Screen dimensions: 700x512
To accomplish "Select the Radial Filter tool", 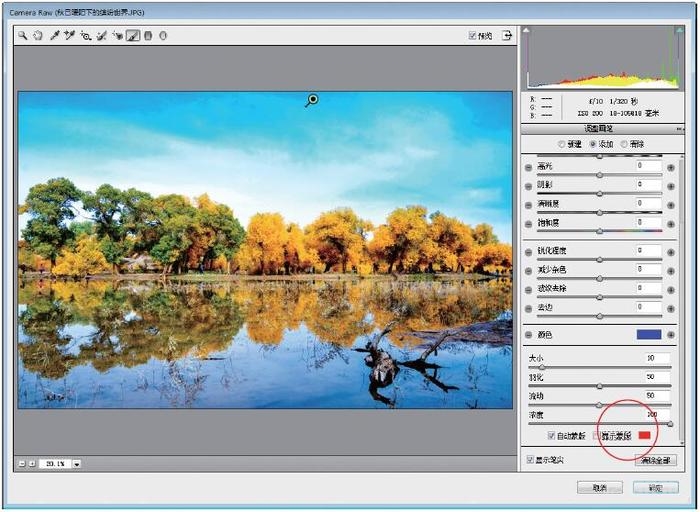I will (x=163, y=35).
